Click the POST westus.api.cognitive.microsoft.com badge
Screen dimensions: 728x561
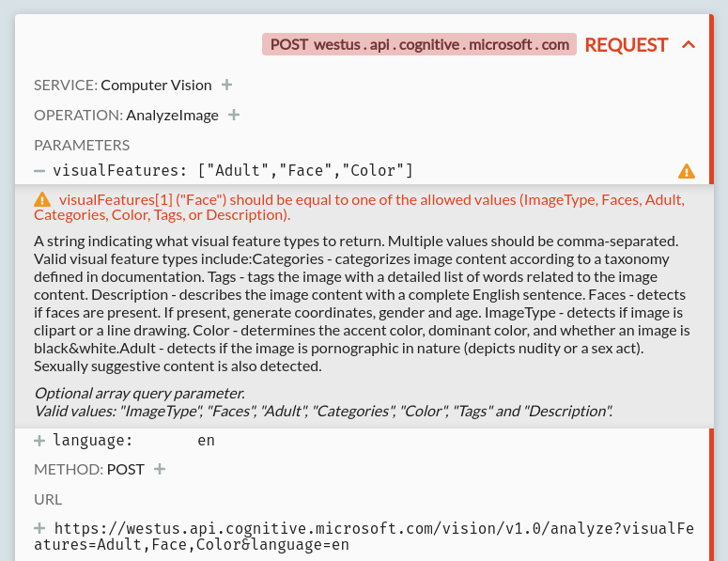419,44
